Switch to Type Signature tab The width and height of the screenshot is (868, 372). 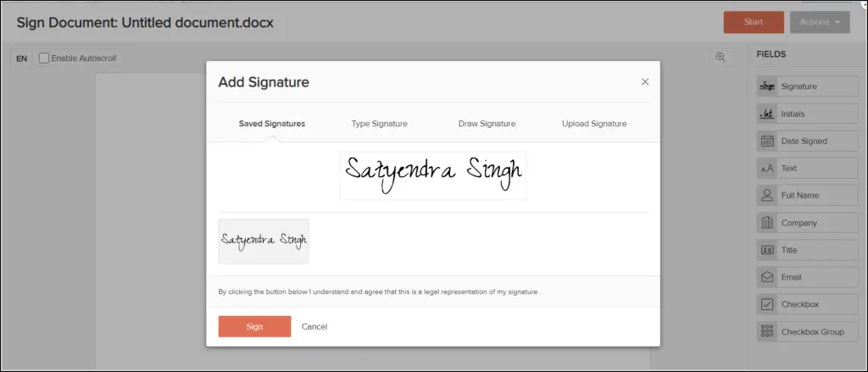pos(380,124)
